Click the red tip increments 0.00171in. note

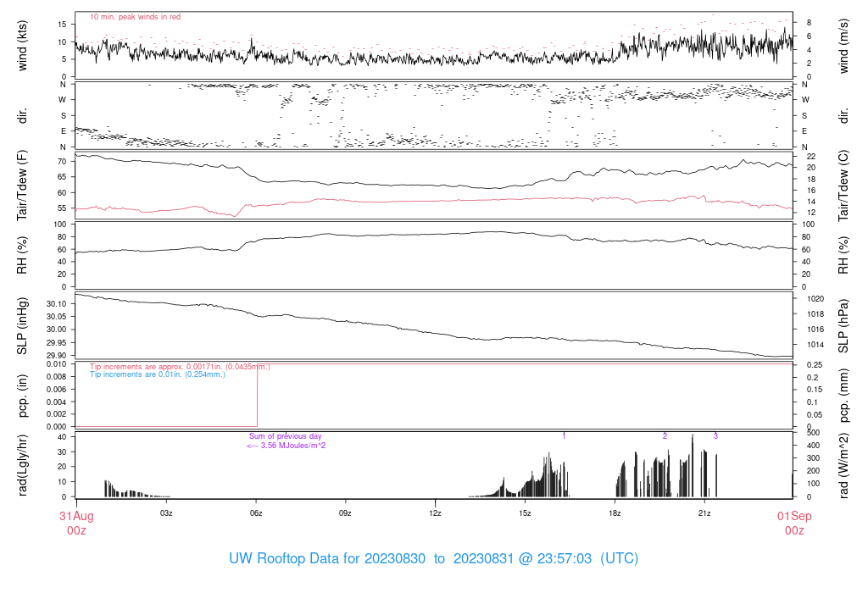coord(180,367)
